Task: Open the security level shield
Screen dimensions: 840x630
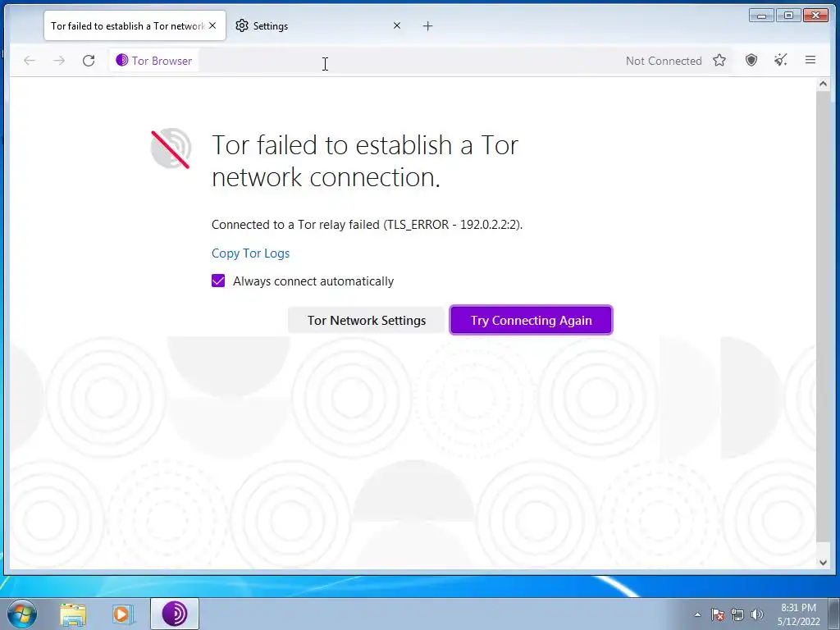Action: tap(751, 60)
